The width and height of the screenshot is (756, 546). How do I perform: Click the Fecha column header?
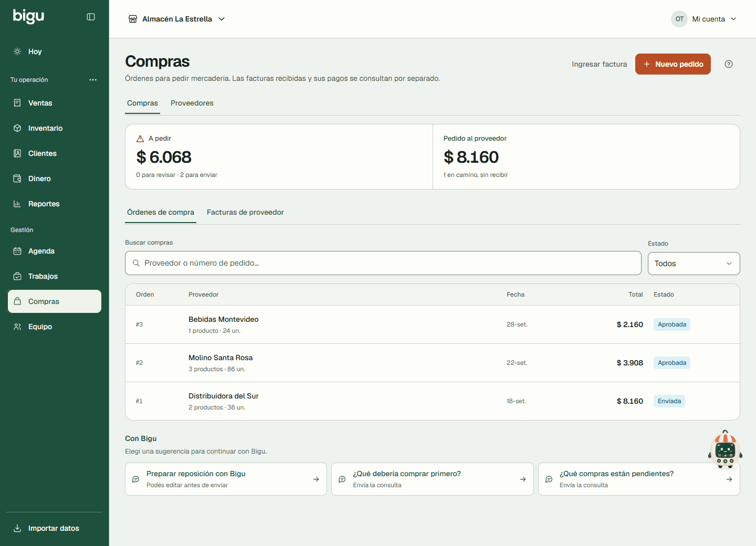516,295
